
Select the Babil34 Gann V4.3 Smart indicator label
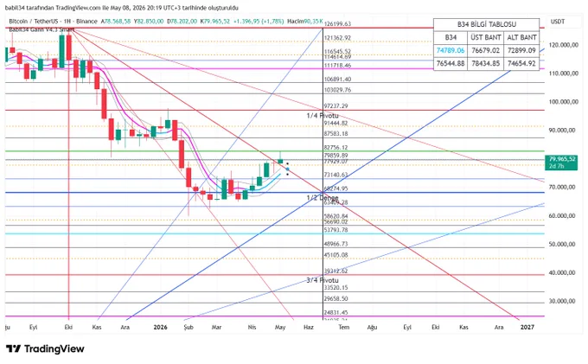[42, 29]
